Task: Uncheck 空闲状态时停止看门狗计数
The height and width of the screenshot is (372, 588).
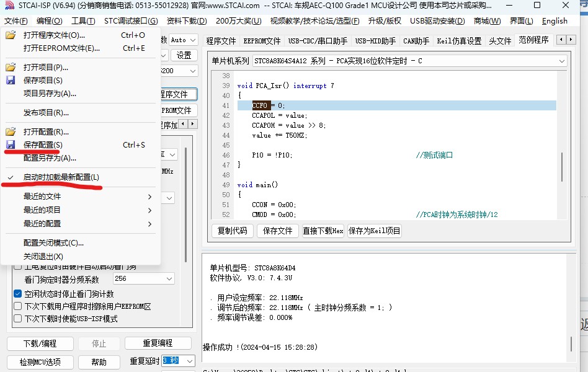Action: coord(17,293)
